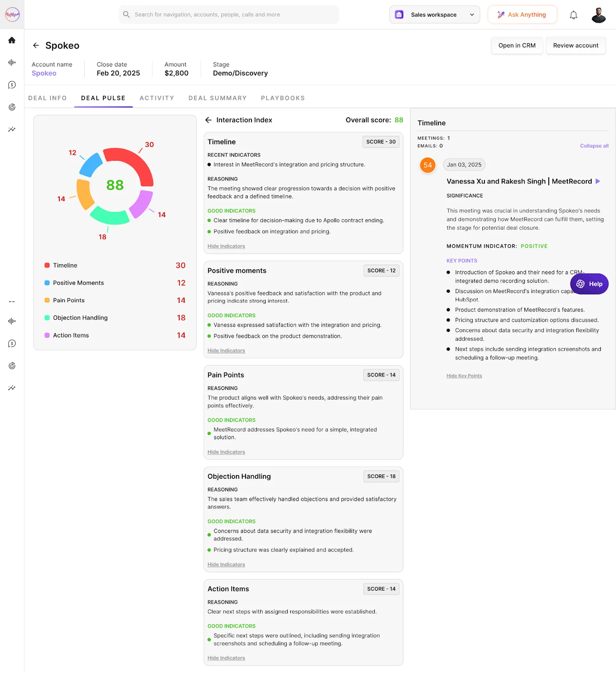Open the Playbooks tab
Screen dimensions: 616x673
click(x=283, y=98)
